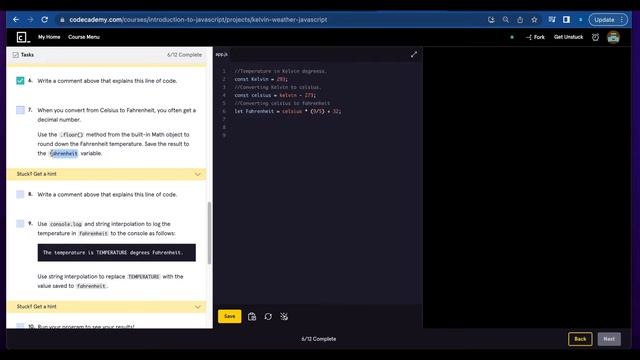This screenshot has height=360, width=640.
Task: Open My Home menu item
Action: pyautogui.click(x=49, y=37)
